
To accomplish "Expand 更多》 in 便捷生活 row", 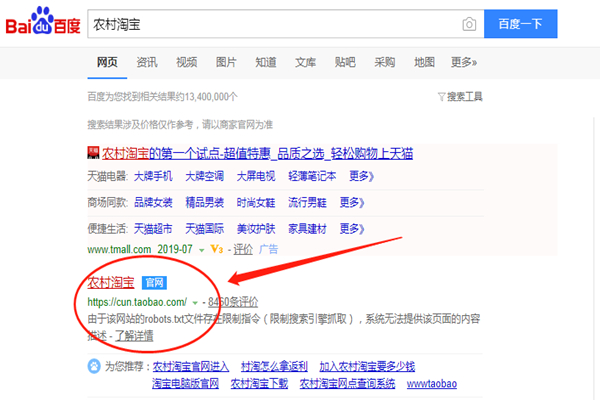I will 352,229.
